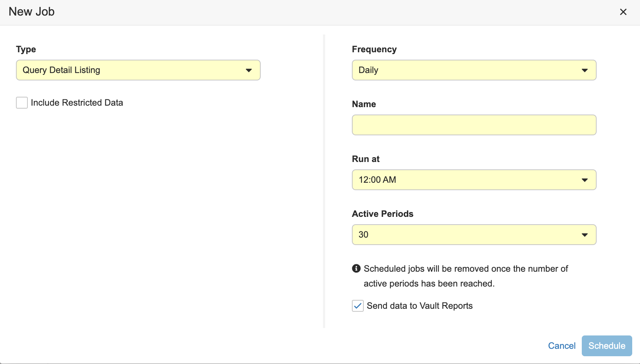Viewport: 640px width, 364px height.
Task: Click the Frequency dropdown caret arrow
Action: click(584, 70)
